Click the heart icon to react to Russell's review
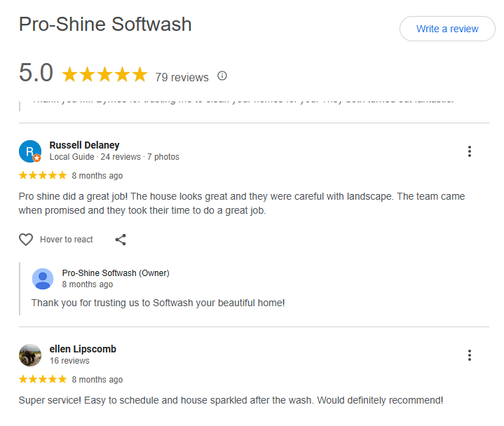The height and width of the screenshot is (426, 504). [x=26, y=240]
